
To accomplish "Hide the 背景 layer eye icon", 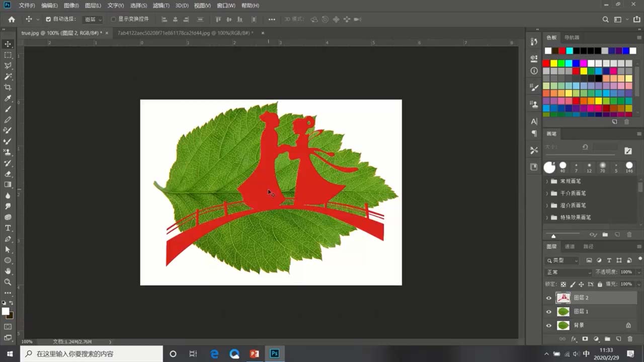I will click(x=549, y=325).
